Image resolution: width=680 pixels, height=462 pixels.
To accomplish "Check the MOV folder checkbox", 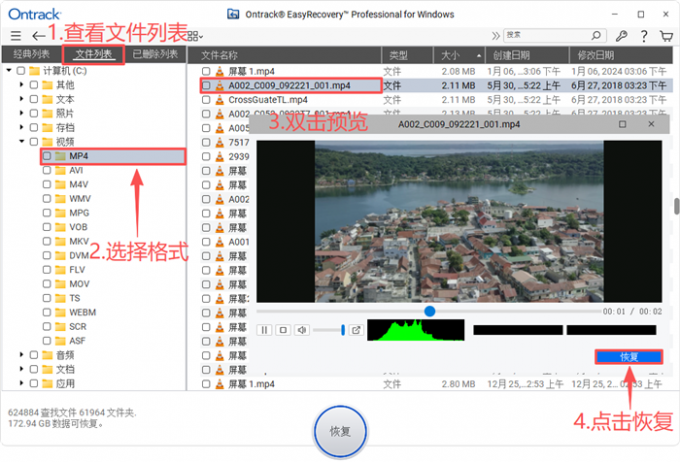I will (47, 284).
